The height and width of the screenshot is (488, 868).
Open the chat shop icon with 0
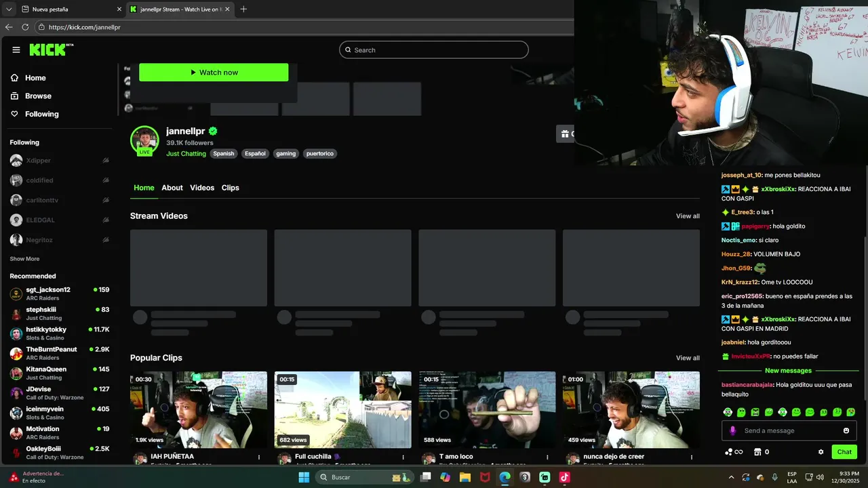[x=761, y=452]
